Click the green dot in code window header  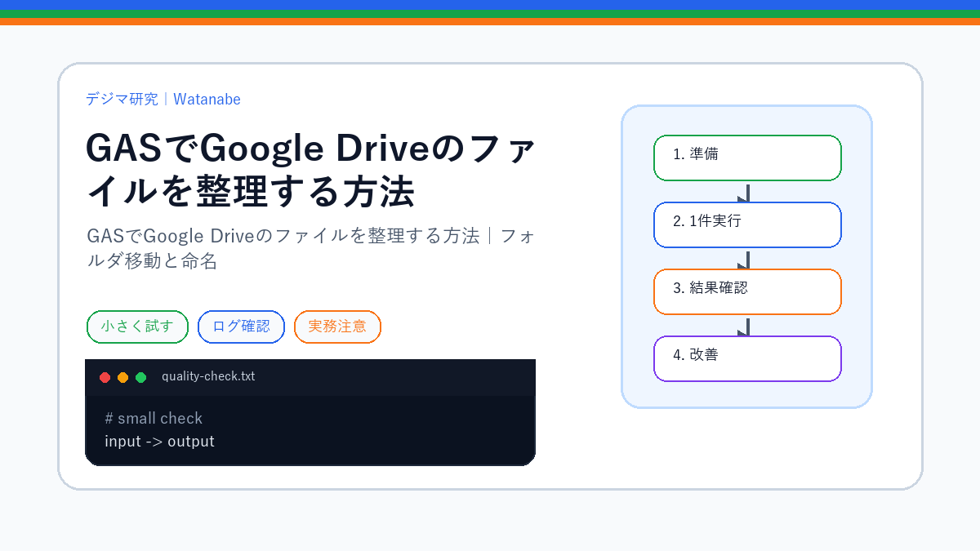click(x=140, y=377)
